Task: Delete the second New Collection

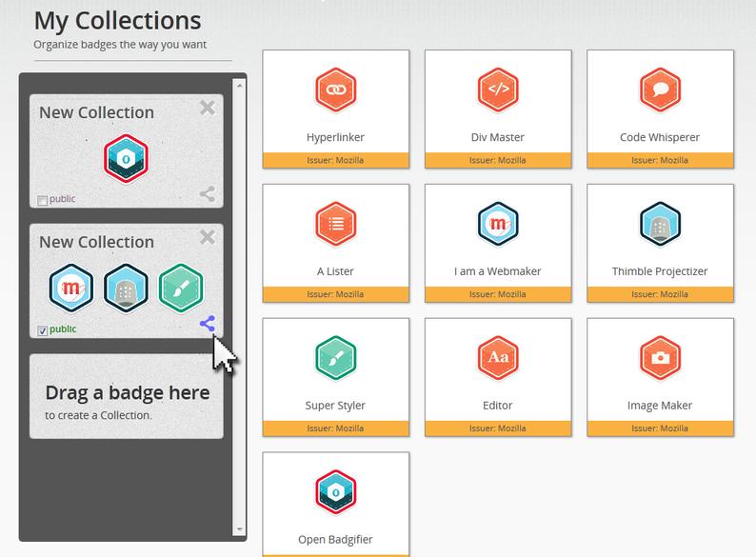Action: point(208,237)
